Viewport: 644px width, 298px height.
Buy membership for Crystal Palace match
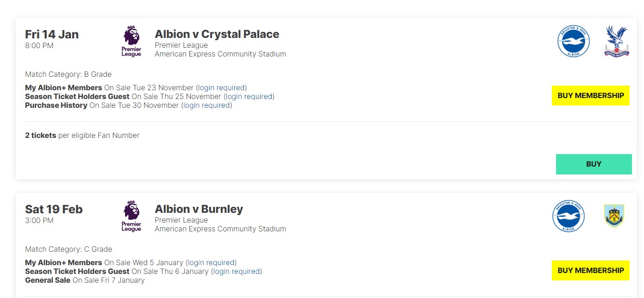click(591, 95)
